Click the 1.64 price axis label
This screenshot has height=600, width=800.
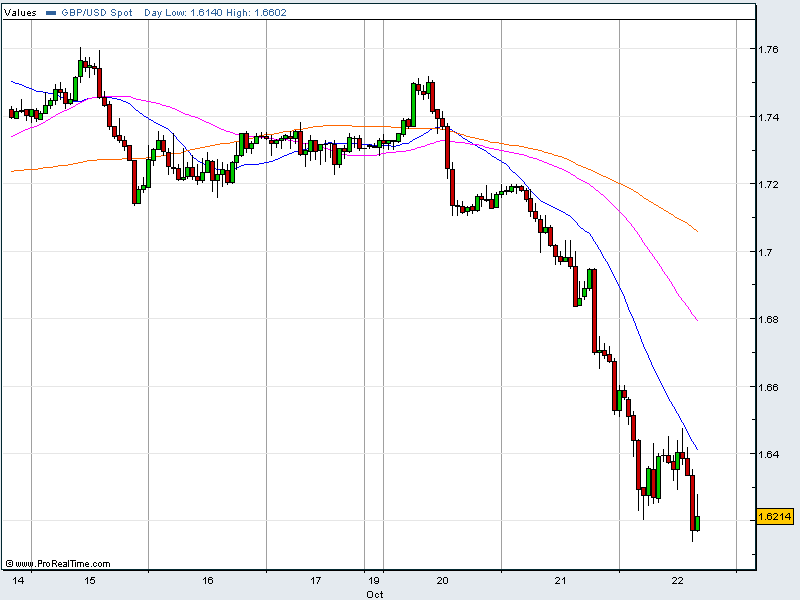(x=770, y=454)
